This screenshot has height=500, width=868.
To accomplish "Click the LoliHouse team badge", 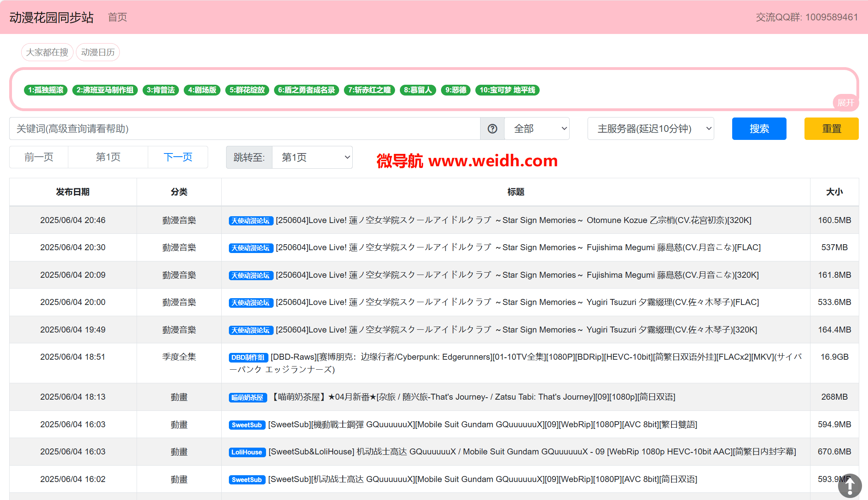I will coord(246,452).
